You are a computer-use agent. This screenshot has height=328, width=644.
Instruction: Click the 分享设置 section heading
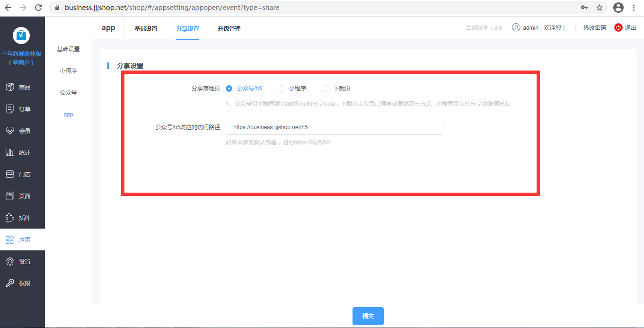130,66
